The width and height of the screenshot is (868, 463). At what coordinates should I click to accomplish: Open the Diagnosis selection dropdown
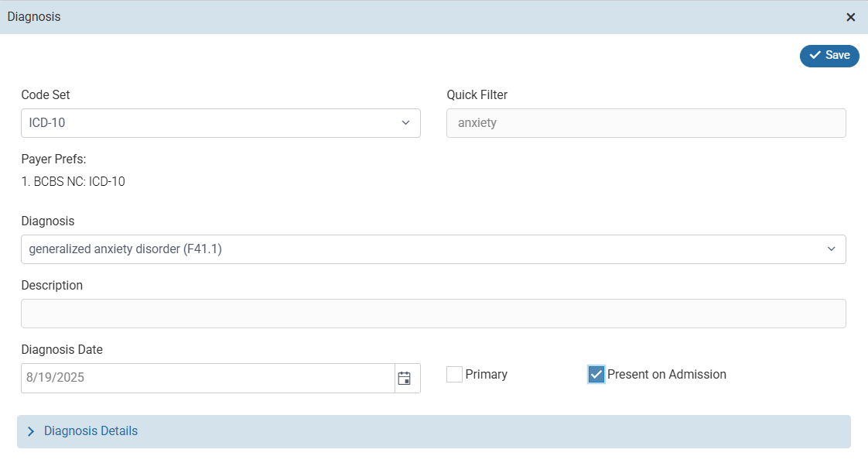coord(433,249)
